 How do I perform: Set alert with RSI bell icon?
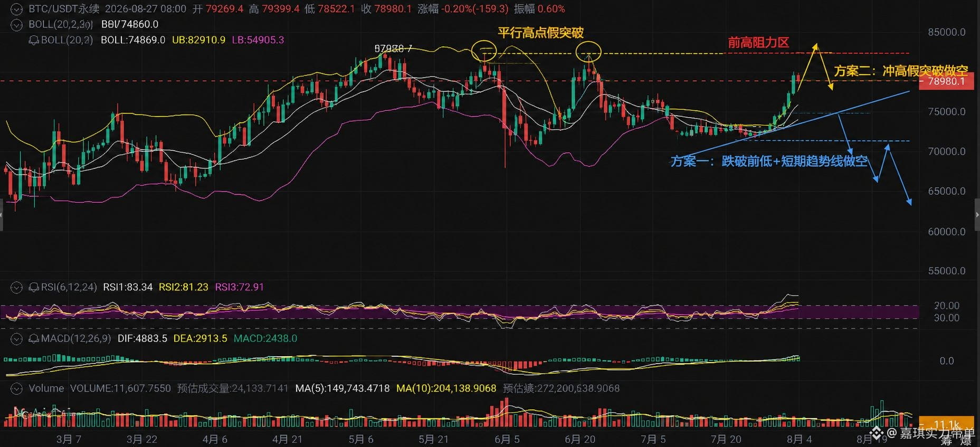coord(33,288)
